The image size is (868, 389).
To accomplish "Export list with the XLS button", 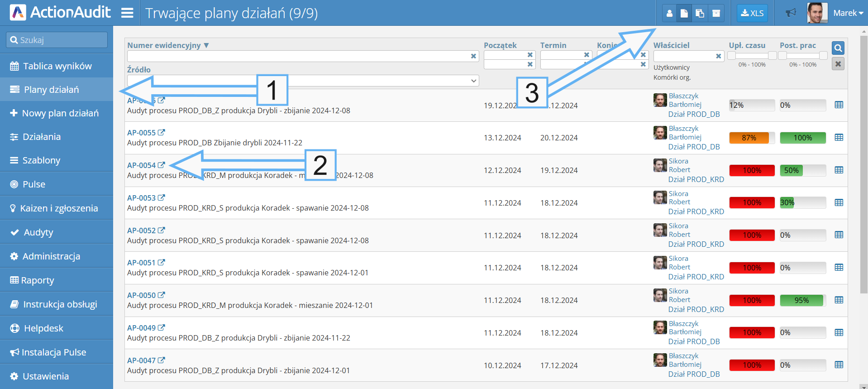I will pos(752,13).
